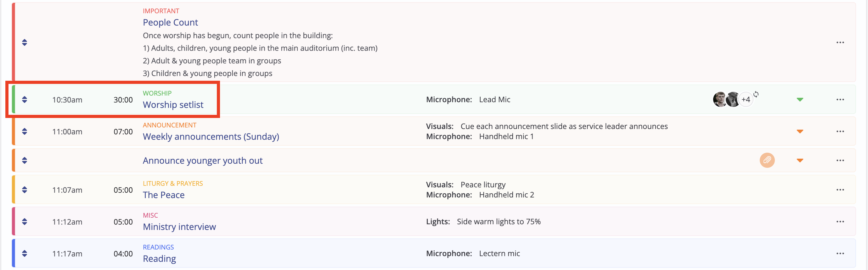This screenshot has height=270, width=868.
Task: Click the reorder handle on Reading row
Action: click(24, 254)
